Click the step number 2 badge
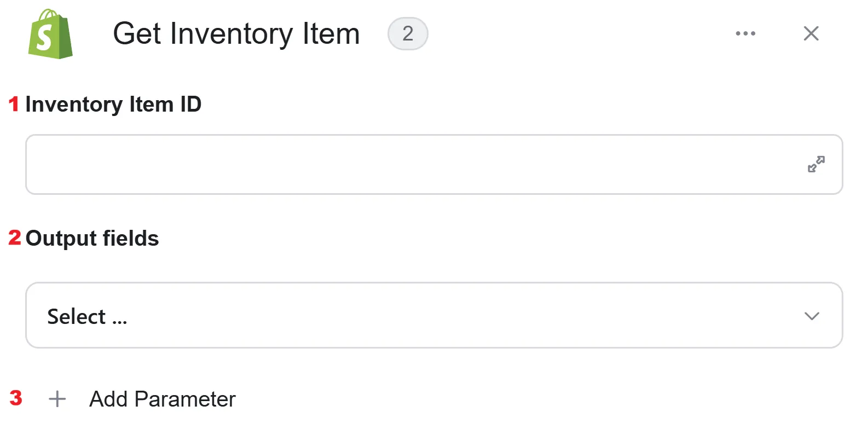The width and height of the screenshot is (868, 429). [x=408, y=33]
